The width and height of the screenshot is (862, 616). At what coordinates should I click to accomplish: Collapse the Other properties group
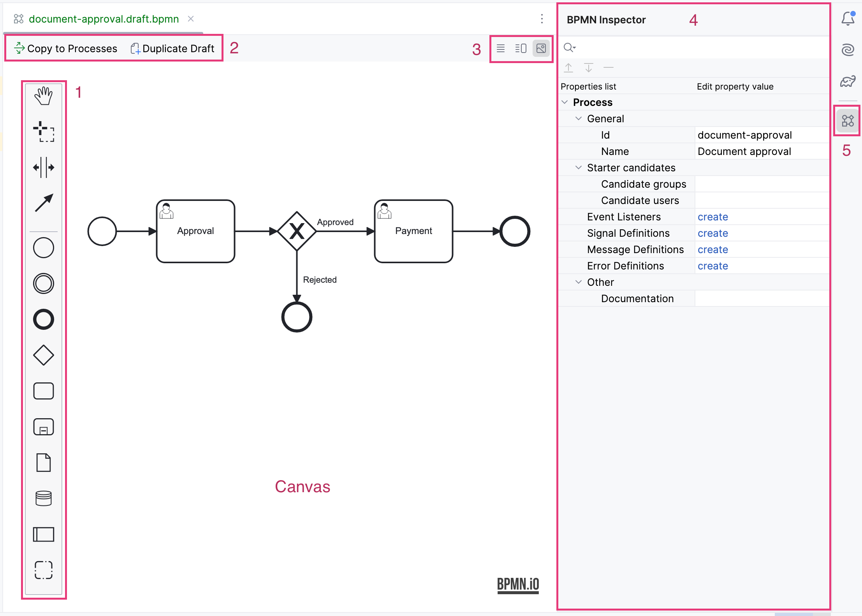click(x=579, y=282)
